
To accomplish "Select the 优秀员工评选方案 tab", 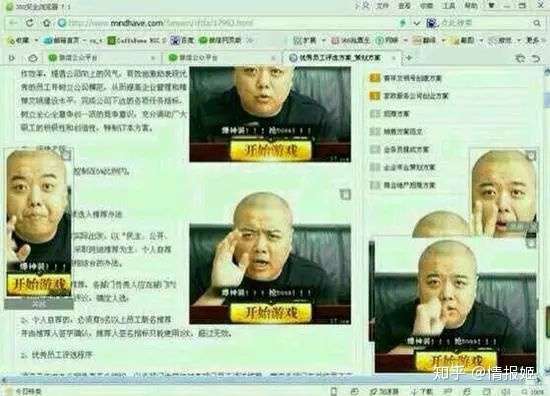I will tap(342, 58).
